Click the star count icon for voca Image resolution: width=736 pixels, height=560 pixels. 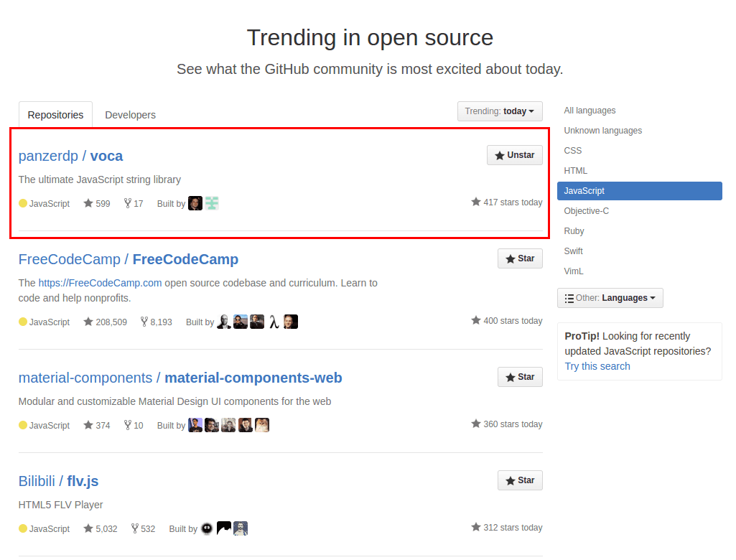tap(88, 203)
